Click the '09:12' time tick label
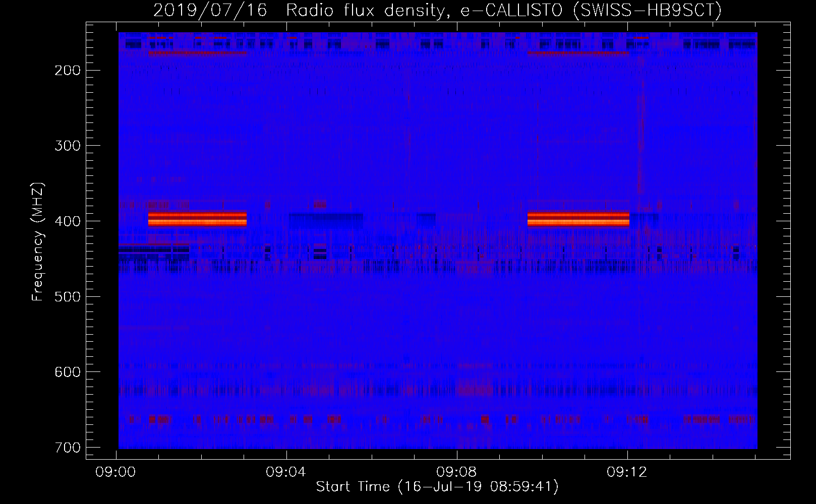Image resolution: width=816 pixels, height=504 pixels. (627, 472)
